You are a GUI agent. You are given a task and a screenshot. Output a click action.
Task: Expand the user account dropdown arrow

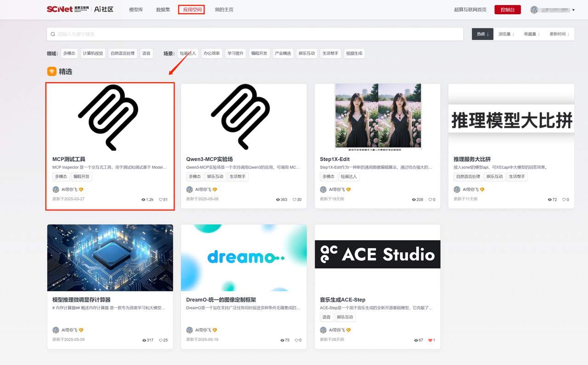[573, 10]
